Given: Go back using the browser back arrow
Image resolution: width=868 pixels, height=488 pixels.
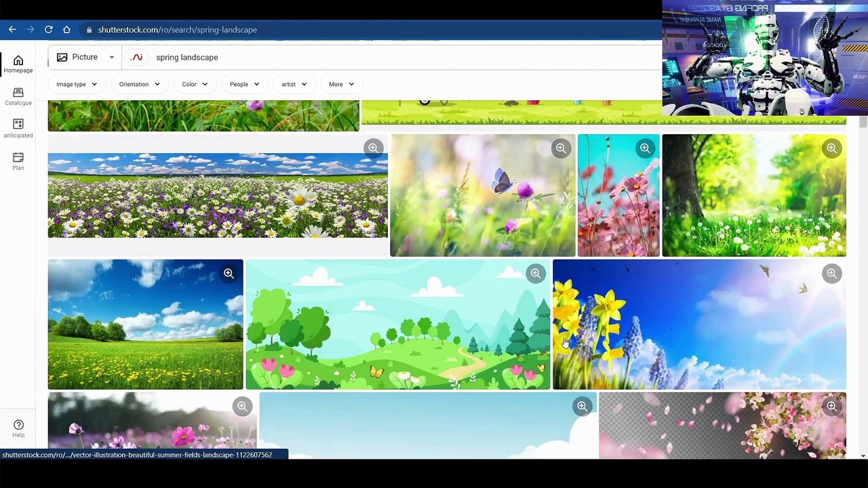Looking at the screenshot, I should click(12, 30).
